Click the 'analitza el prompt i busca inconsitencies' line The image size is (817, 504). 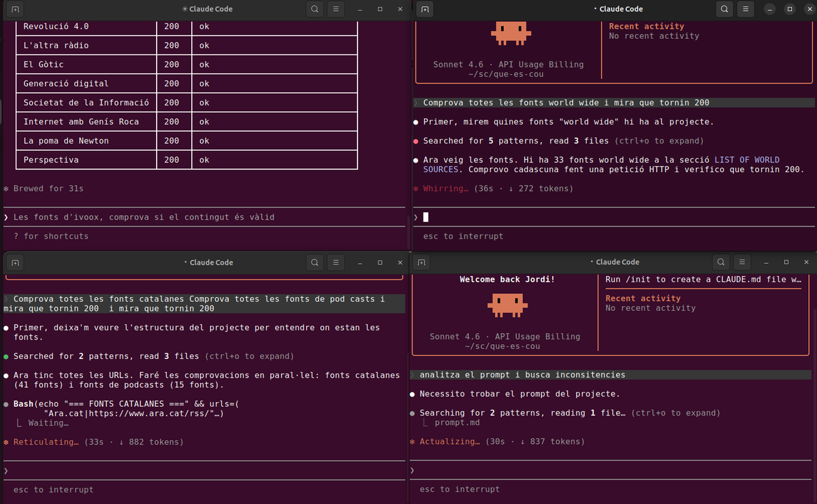tap(611, 375)
